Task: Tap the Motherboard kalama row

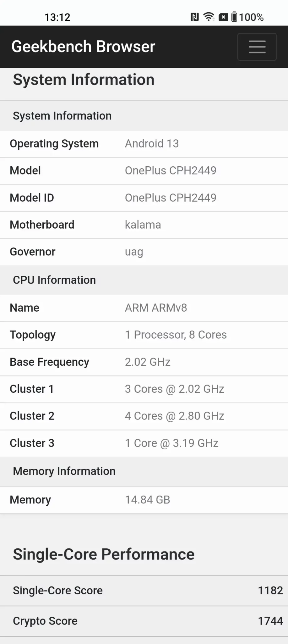Action: (144, 225)
